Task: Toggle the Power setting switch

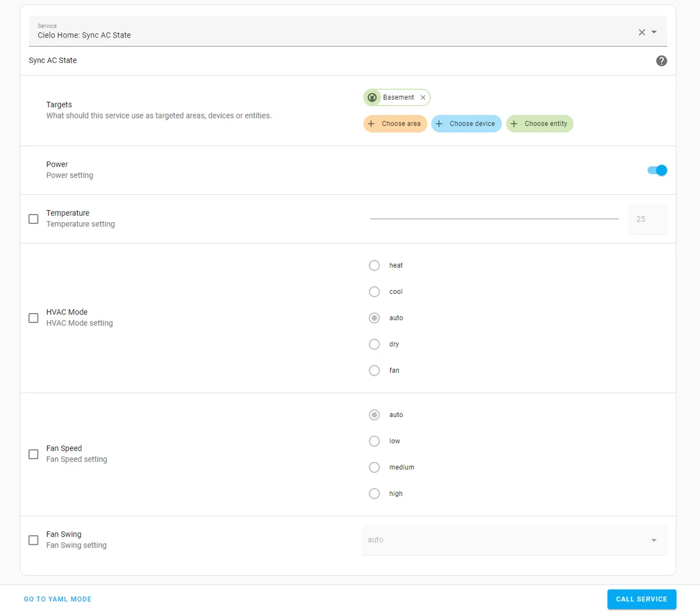Action: 657,170
